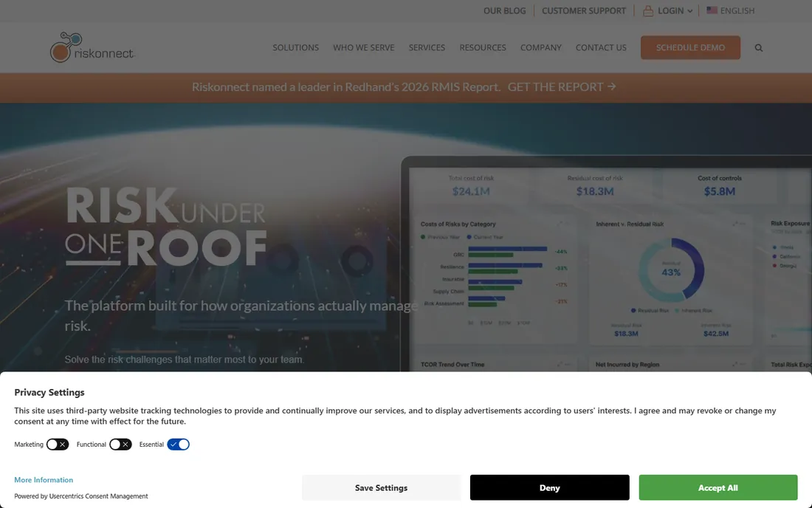Toggle the Essential switch
The image size is (812, 508).
(178, 444)
